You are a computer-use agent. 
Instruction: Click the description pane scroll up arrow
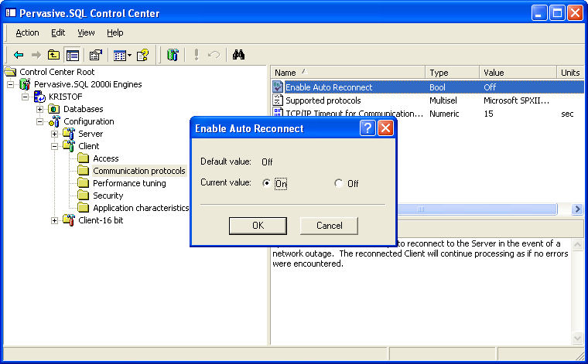pos(577,244)
